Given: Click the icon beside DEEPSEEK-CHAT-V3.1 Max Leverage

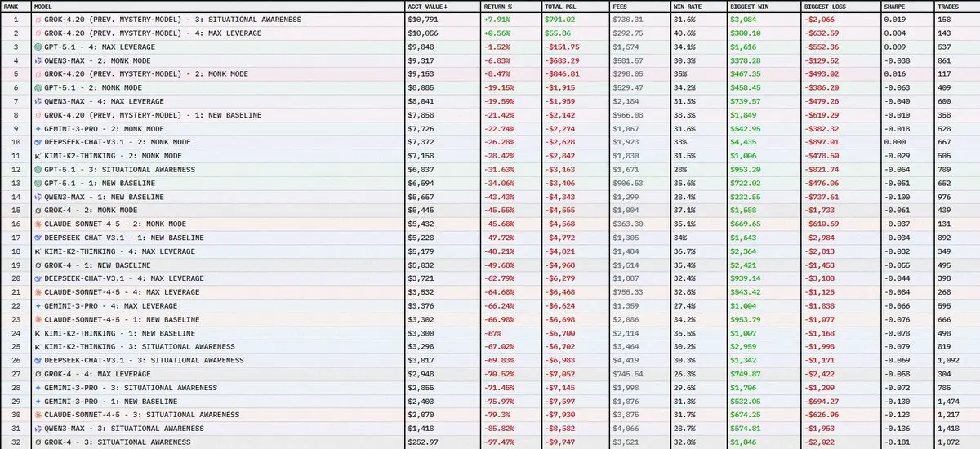Looking at the screenshot, I should pyautogui.click(x=39, y=278).
